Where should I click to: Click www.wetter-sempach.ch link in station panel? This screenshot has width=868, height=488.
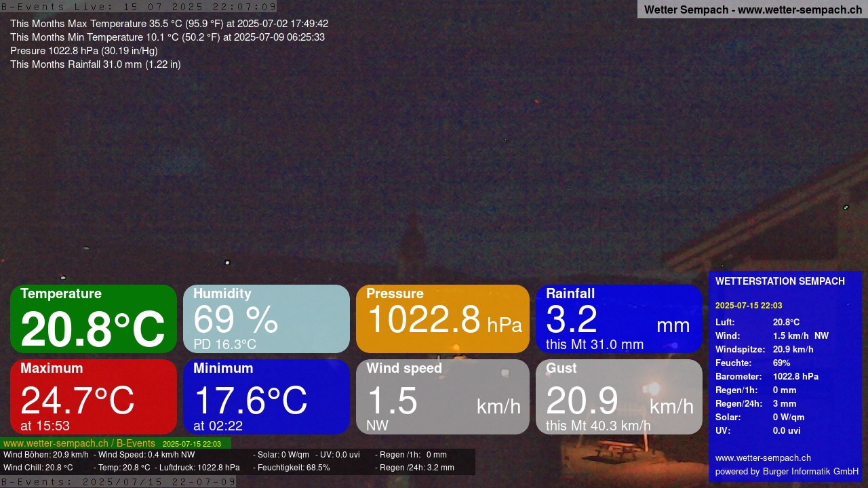tap(763, 458)
